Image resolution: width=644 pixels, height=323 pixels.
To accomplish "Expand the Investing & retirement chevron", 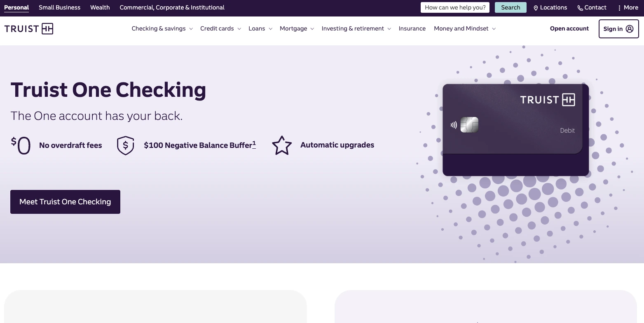I will 389,29.
